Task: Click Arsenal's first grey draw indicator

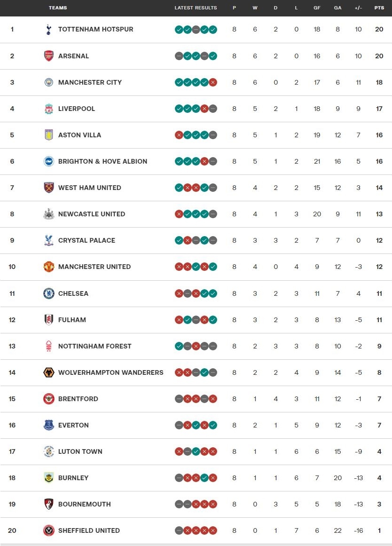Action: (x=179, y=56)
